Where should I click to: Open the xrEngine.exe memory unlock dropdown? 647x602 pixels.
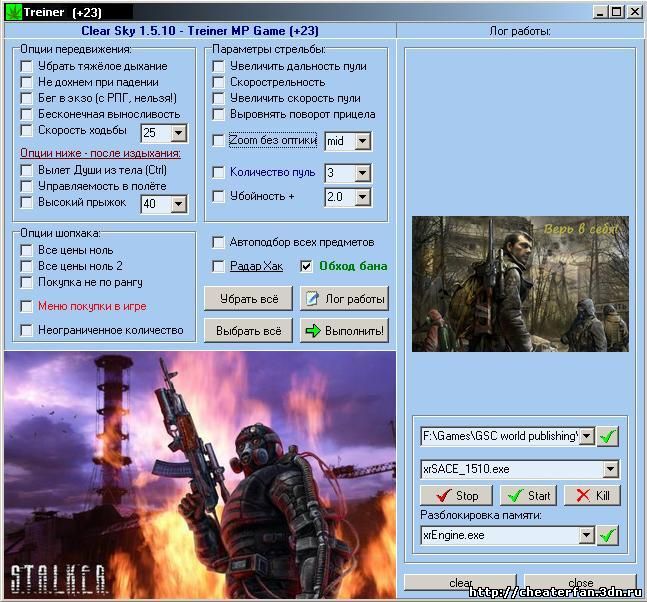coord(587,535)
